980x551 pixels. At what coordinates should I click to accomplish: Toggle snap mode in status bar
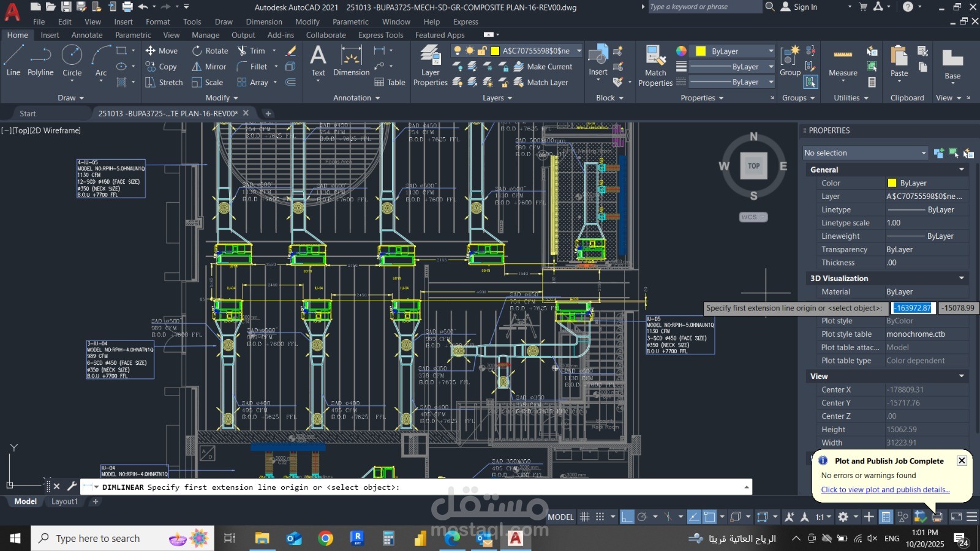click(600, 517)
